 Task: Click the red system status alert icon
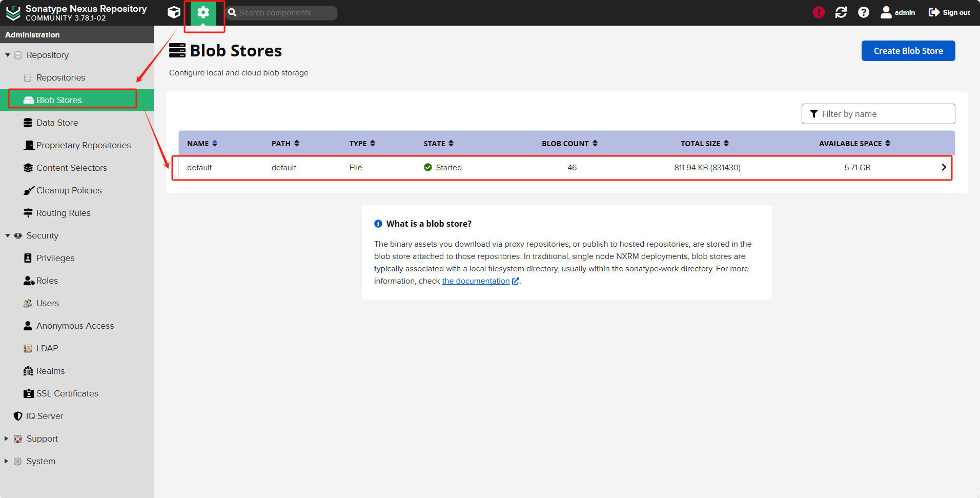[819, 12]
